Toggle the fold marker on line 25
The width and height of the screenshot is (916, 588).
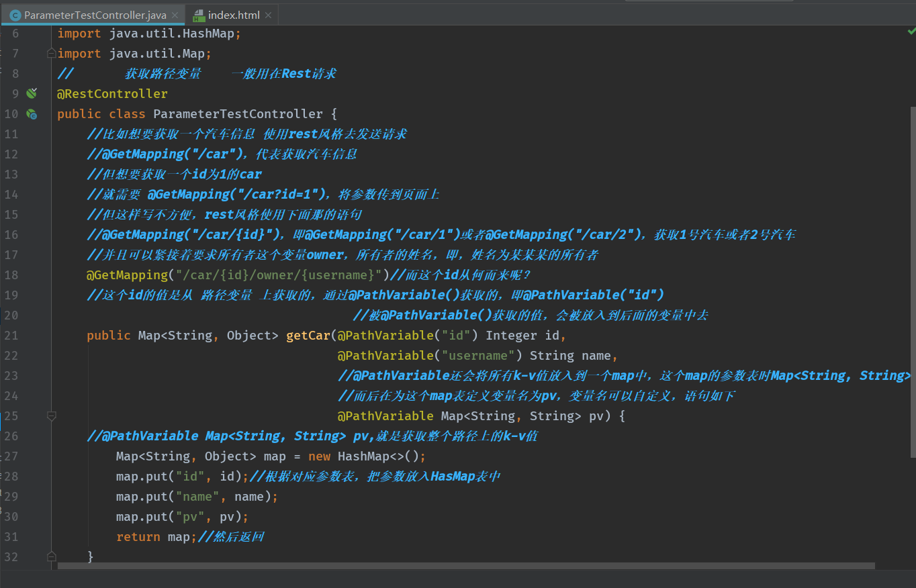click(x=51, y=416)
